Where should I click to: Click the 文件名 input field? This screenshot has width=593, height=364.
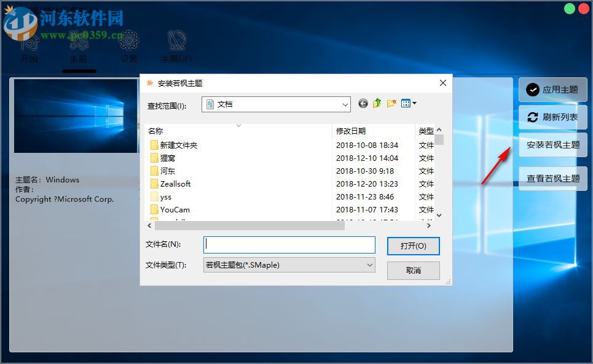pyautogui.click(x=289, y=244)
